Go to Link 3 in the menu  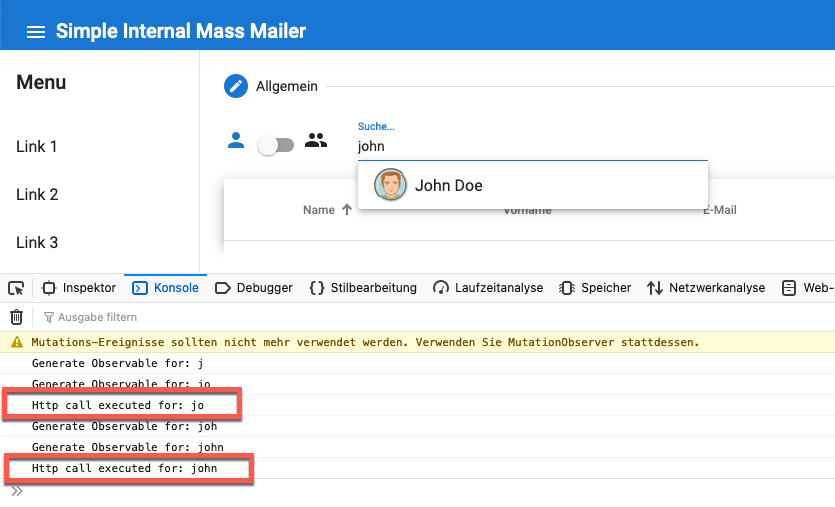pos(37,243)
